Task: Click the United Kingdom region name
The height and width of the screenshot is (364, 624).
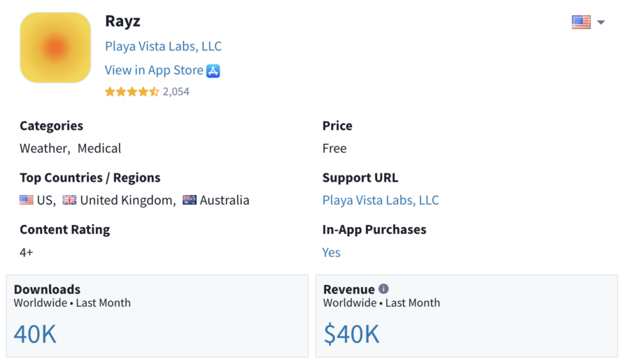Action: 126,200
